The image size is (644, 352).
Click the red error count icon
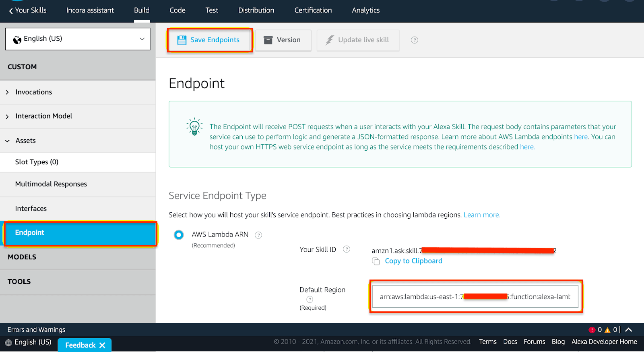point(592,330)
